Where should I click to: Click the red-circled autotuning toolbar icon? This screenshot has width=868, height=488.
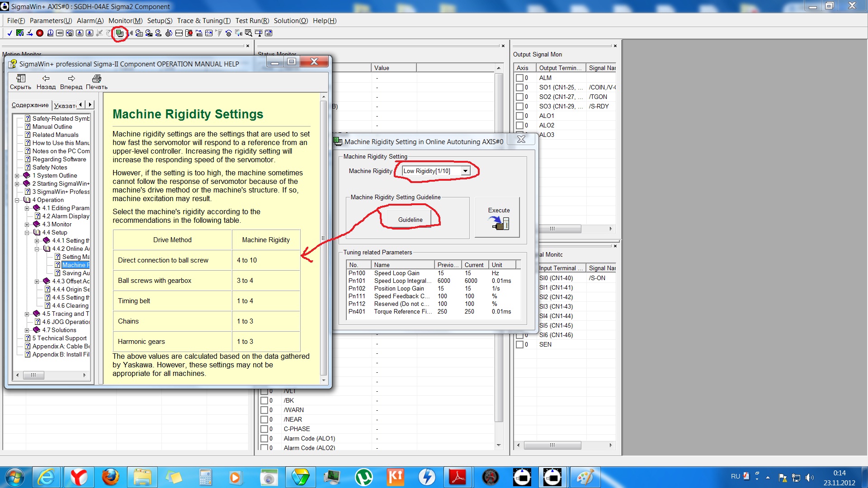point(120,33)
